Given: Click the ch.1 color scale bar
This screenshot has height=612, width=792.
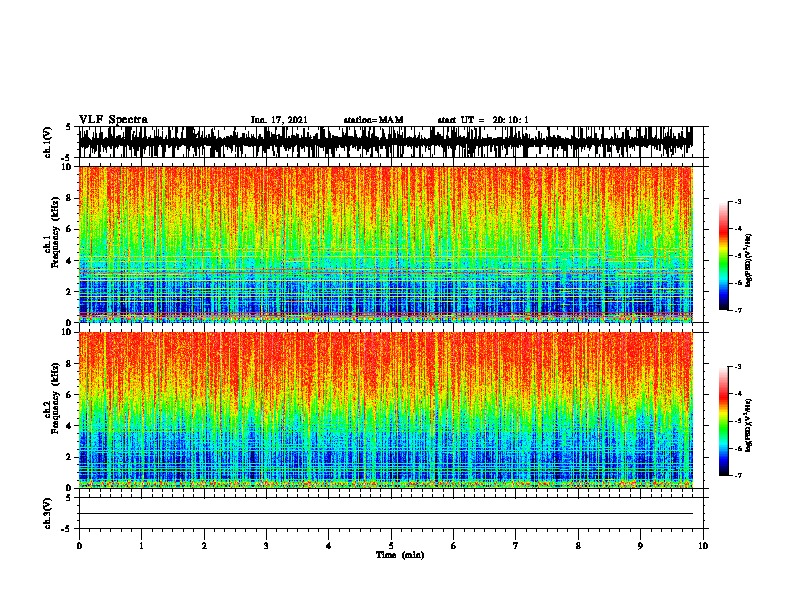Looking at the screenshot, I should pyautogui.click(x=723, y=256).
